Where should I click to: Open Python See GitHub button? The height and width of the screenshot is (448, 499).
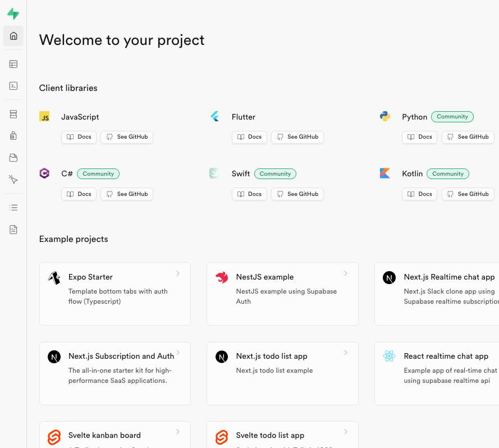point(468,137)
